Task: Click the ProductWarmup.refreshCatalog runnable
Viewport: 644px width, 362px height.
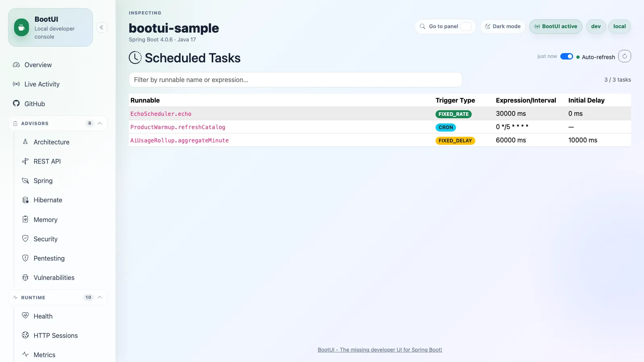Action: [x=178, y=127]
